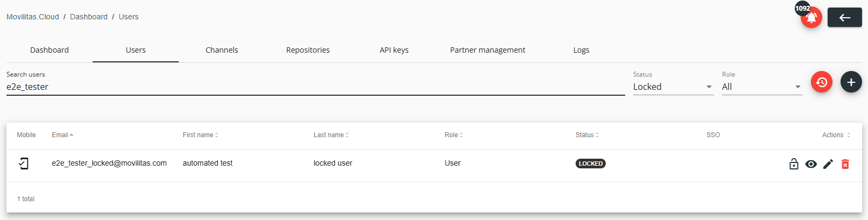Reset filters with the red history icon

822,82
